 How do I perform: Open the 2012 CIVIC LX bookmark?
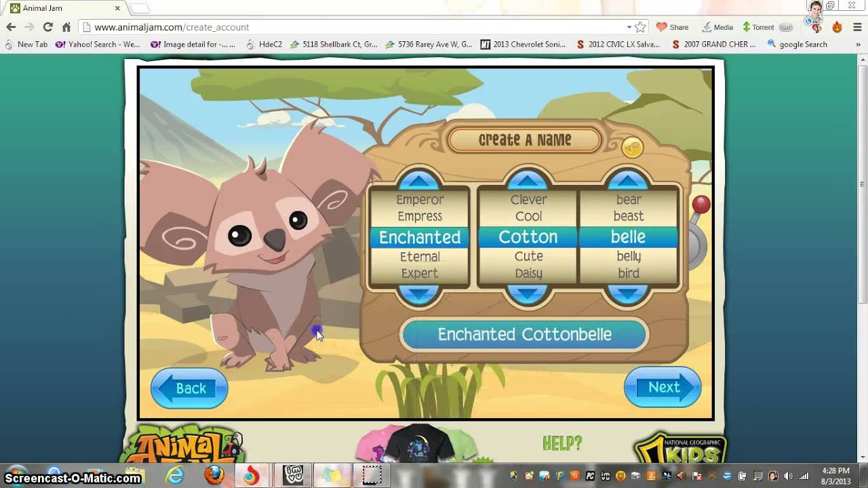coord(618,45)
